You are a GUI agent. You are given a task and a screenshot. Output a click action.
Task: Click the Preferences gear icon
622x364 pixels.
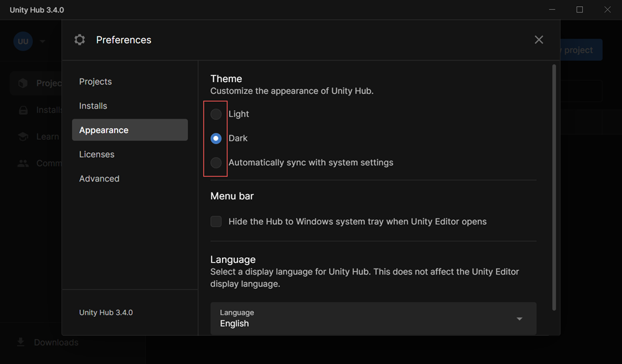click(80, 40)
